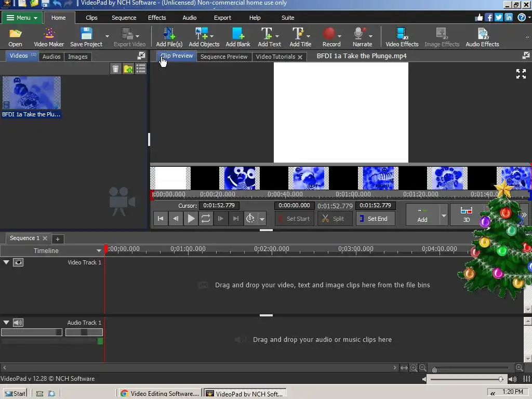Image resolution: width=532 pixels, height=399 pixels.
Task: Open the Menu dropdown
Action: click(x=22, y=18)
